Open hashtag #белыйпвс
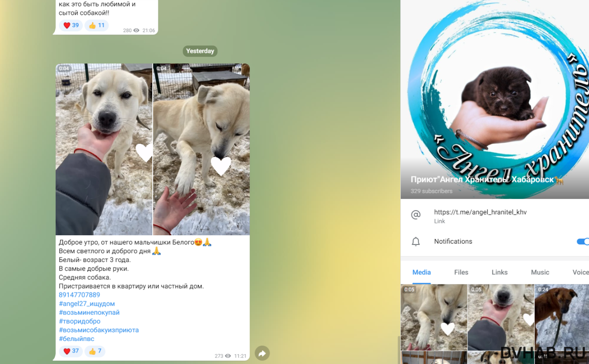 [76, 339]
